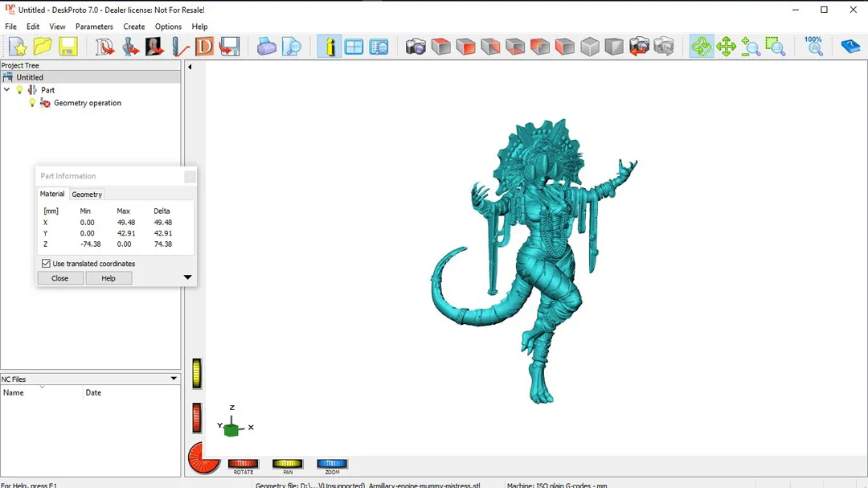Click the green XYZ orientation cube

click(x=231, y=429)
